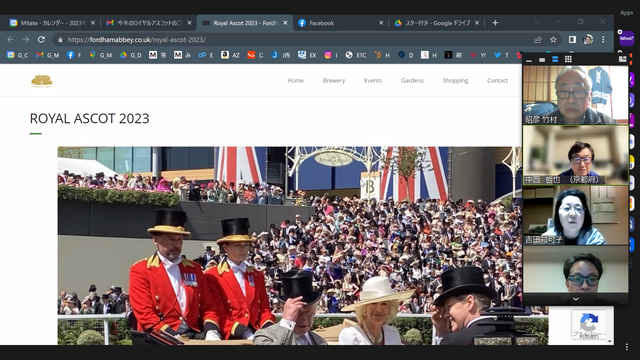This screenshot has width=640, height=360.
Task: Select the 中西 哲也 video tile
Action: 576,155
